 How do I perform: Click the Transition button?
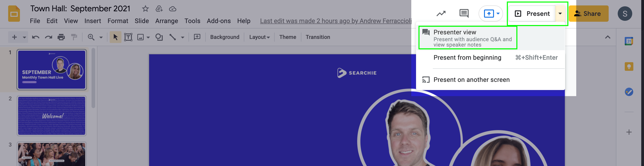tap(317, 37)
